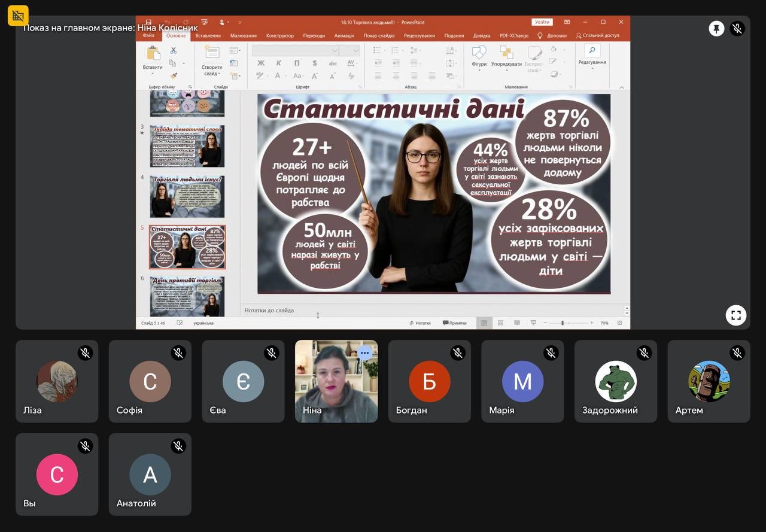Collapse the ribbon with the chevron

[621, 87]
